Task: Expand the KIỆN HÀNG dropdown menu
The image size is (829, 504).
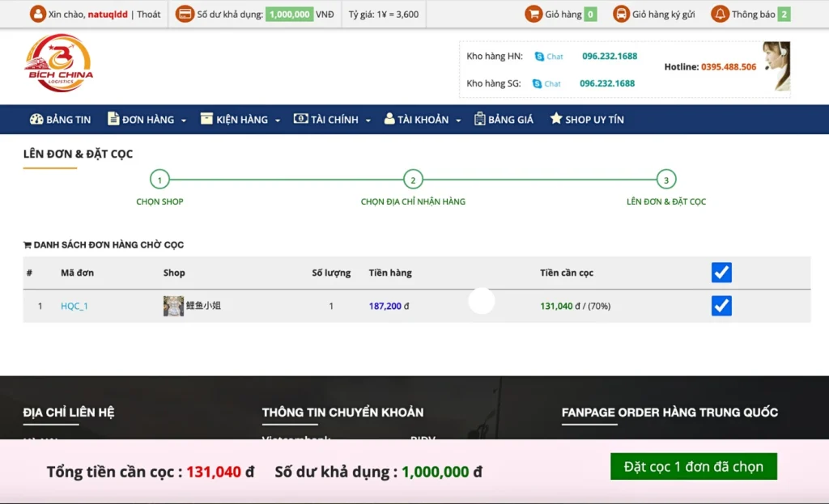Action: coord(240,120)
